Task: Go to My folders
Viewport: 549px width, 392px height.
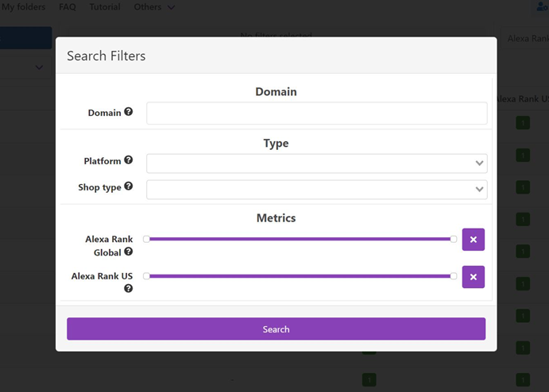Action: point(23,7)
